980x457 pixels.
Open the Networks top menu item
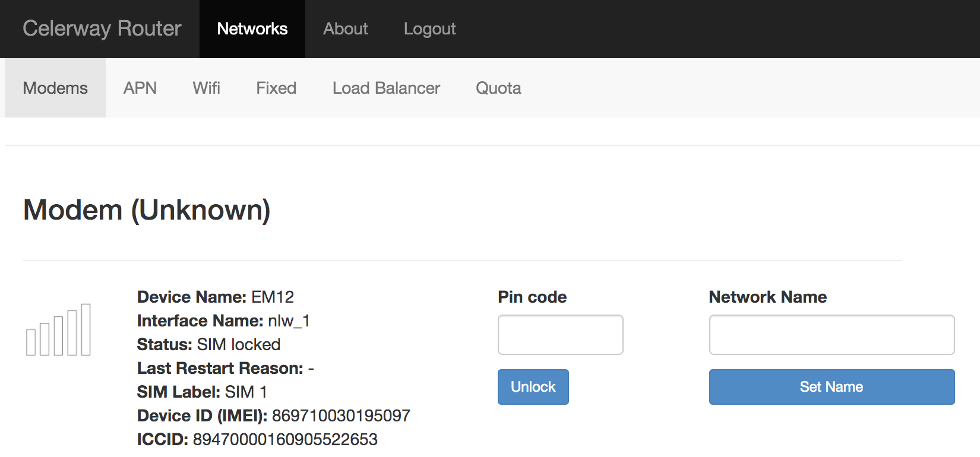(252, 28)
